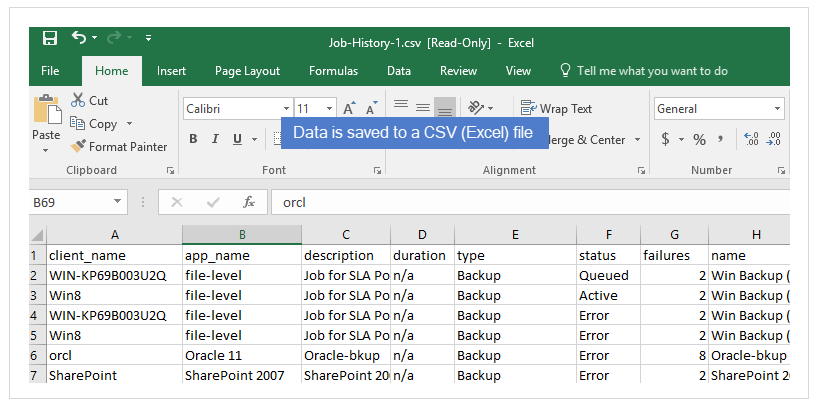Open the Undo history dropdown arrow

[x=95, y=37]
